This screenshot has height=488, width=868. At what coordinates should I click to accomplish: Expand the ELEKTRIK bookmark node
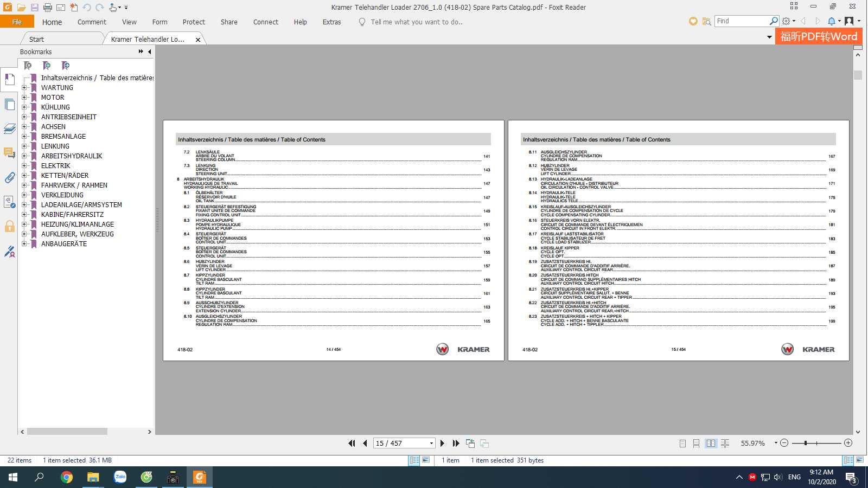(x=24, y=166)
